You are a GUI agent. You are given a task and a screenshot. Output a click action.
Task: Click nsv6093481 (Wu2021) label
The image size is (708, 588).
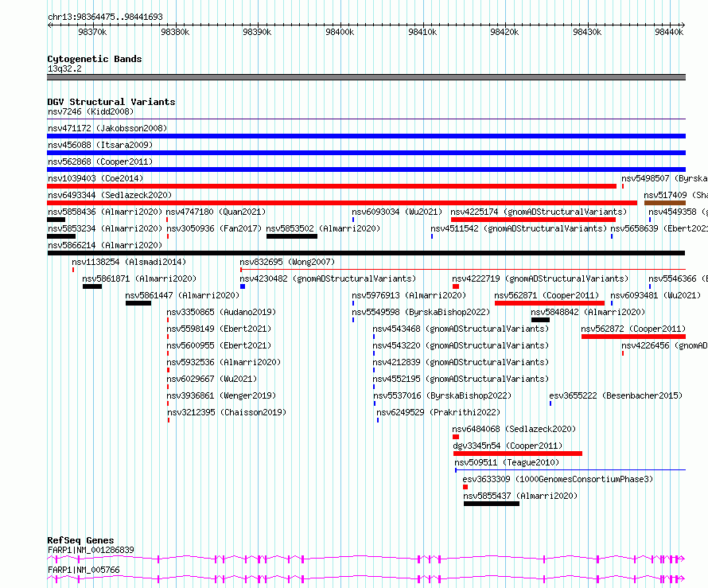[655, 295]
